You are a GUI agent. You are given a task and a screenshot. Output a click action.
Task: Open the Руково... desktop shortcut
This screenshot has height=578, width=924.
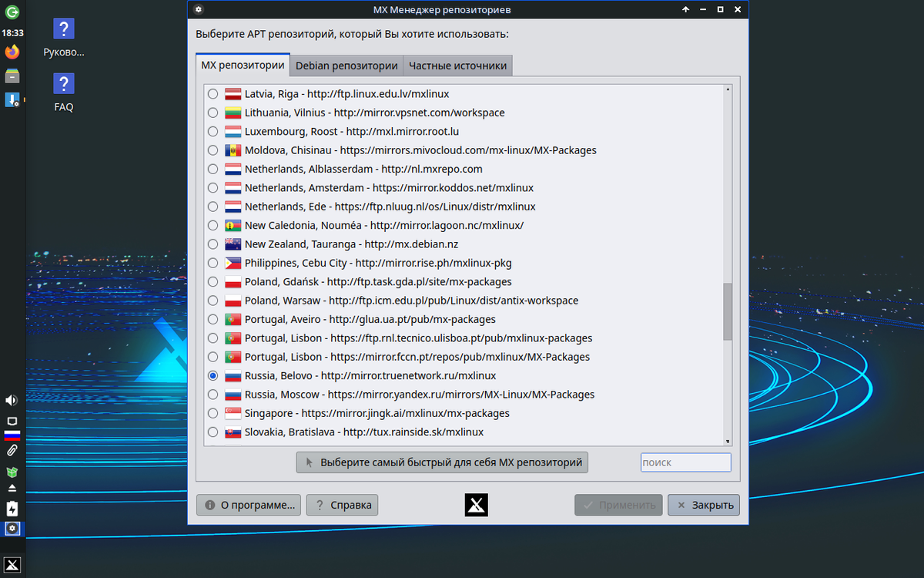point(64,38)
